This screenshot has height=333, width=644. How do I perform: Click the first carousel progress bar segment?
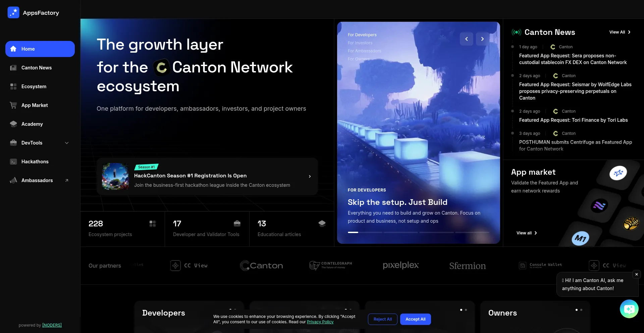point(365,232)
